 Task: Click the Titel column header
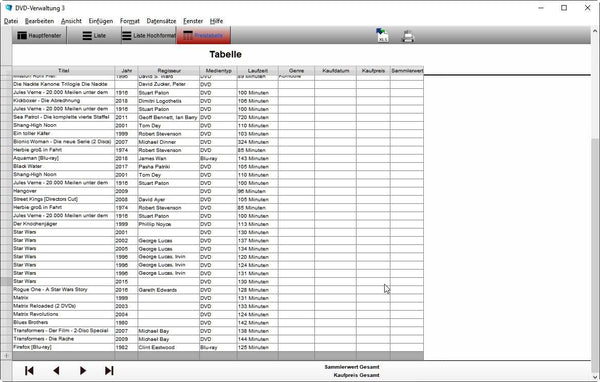click(x=64, y=70)
